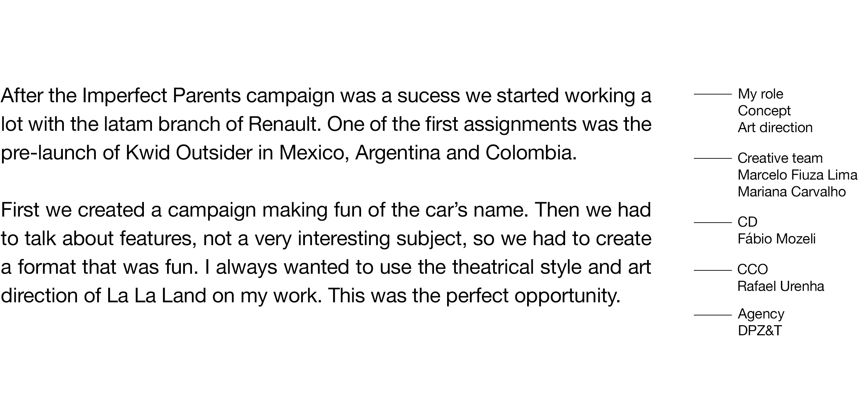Select the name Marcelo Fiuza Lima

point(797,175)
